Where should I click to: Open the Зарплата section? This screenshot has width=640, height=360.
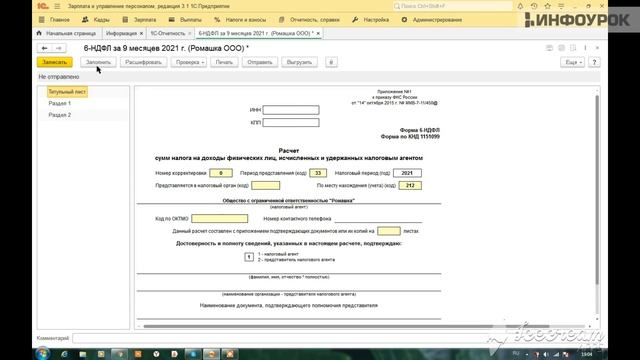click(140, 20)
